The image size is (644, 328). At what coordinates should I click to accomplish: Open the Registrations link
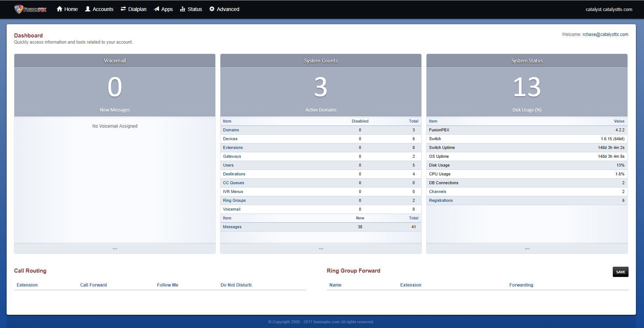(x=441, y=200)
